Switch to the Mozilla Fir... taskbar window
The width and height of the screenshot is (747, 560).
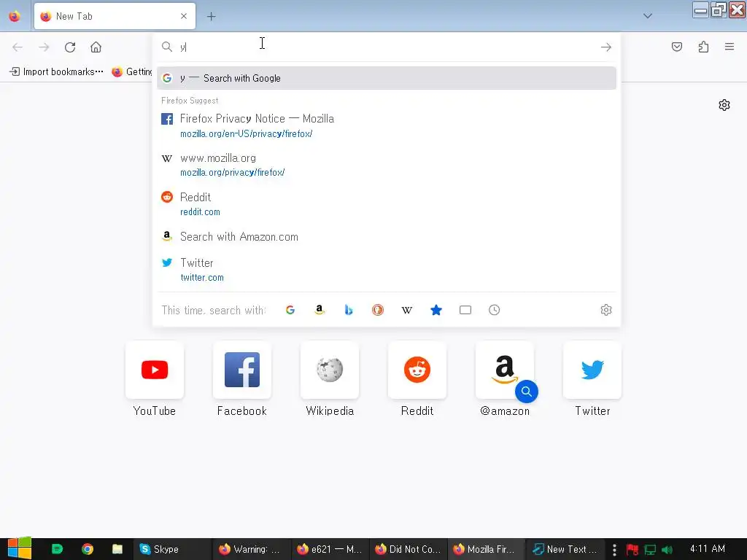click(x=486, y=549)
